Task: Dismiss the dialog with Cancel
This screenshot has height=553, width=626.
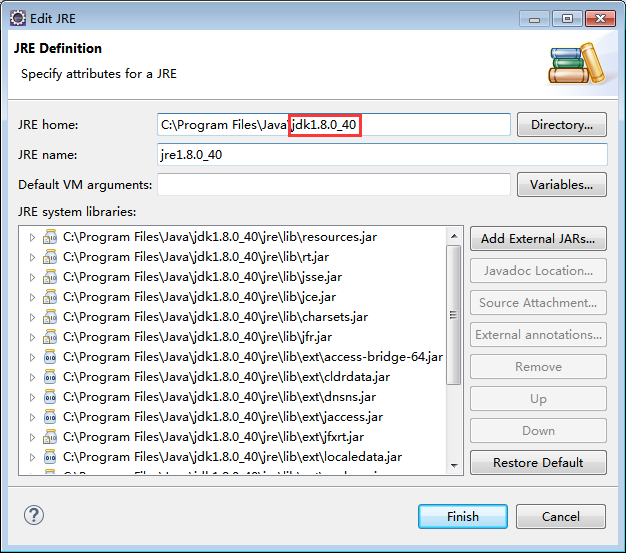Action: 561,516
